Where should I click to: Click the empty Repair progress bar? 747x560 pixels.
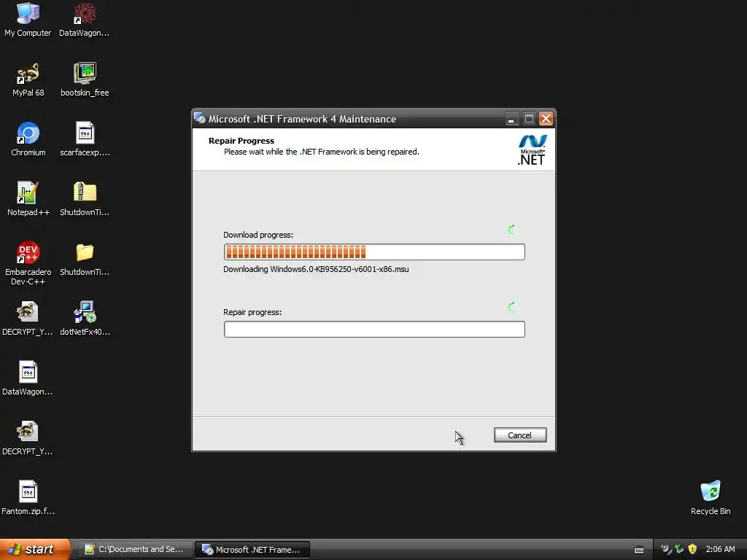[x=374, y=329]
